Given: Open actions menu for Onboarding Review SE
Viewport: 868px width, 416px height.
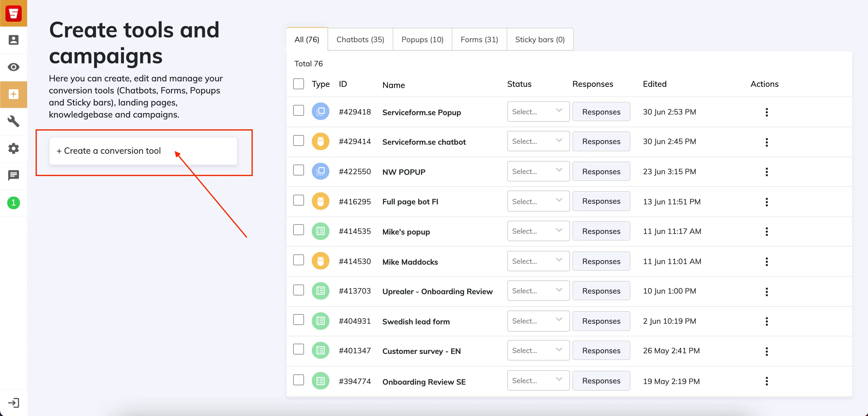Looking at the screenshot, I should point(767,381).
